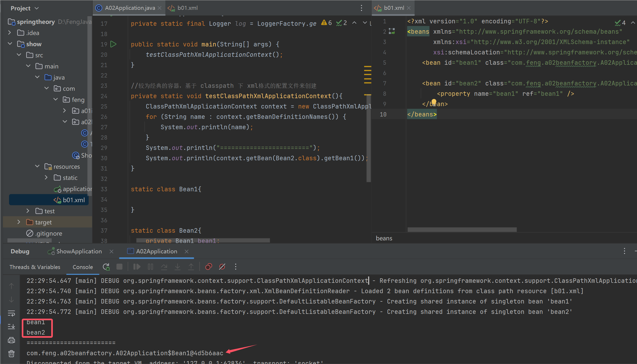Close b01.xml tab in right editor
This screenshot has width=637, height=364.
pos(409,8)
